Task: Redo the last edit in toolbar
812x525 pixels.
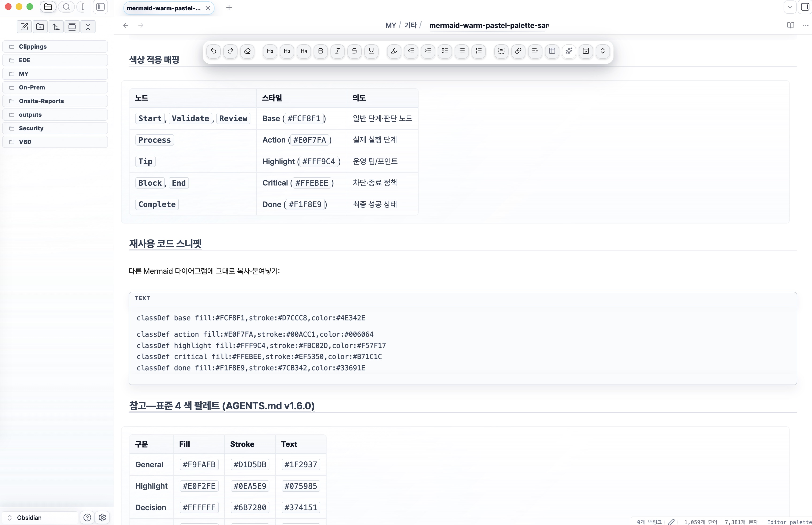Action: (230, 51)
